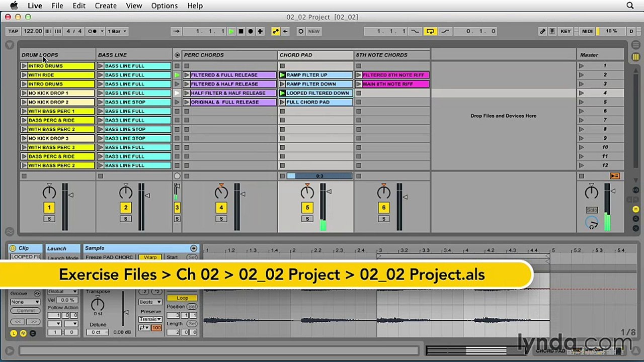Toggle the MIDI overdub plus button
Image resolution: width=644 pixels, height=362 pixels.
pyautogui.click(x=260, y=31)
